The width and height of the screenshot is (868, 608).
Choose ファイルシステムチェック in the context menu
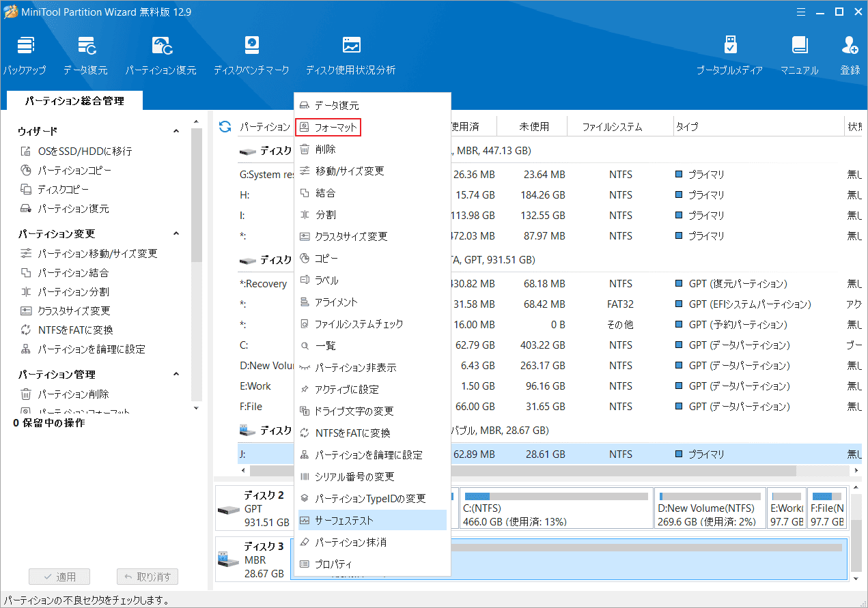pos(372,323)
